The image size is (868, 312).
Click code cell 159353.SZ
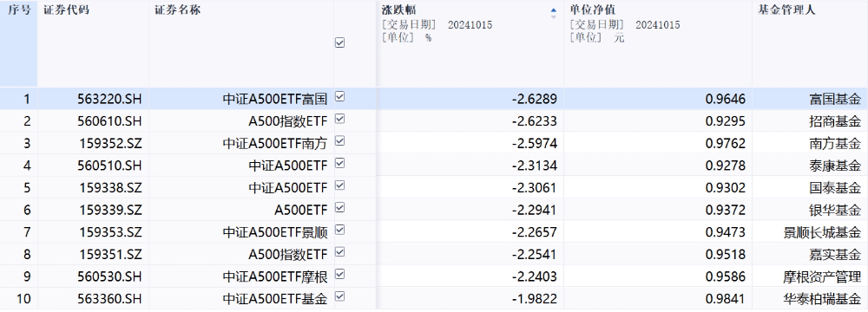111,232
